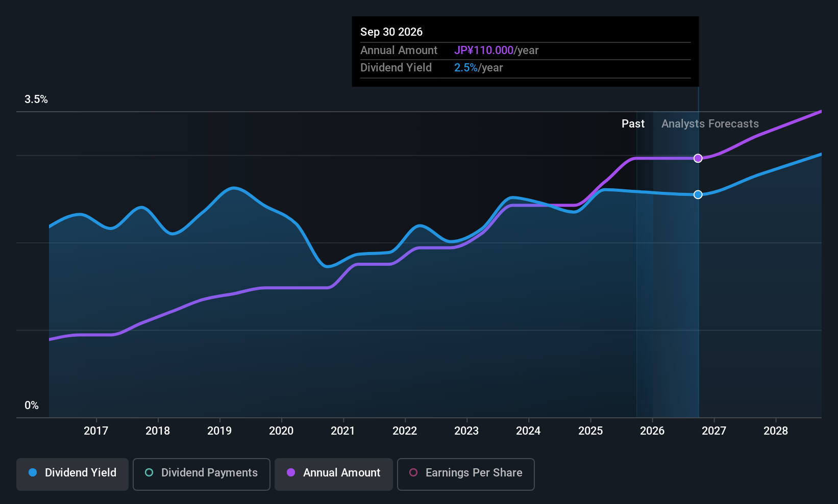Click the 2026 x-axis year label
838x504 pixels.
click(x=652, y=431)
